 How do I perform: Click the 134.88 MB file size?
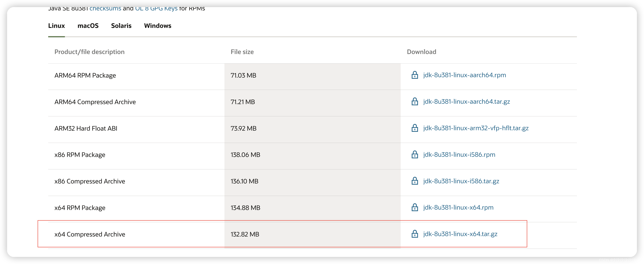pyautogui.click(x=245, y=208)
